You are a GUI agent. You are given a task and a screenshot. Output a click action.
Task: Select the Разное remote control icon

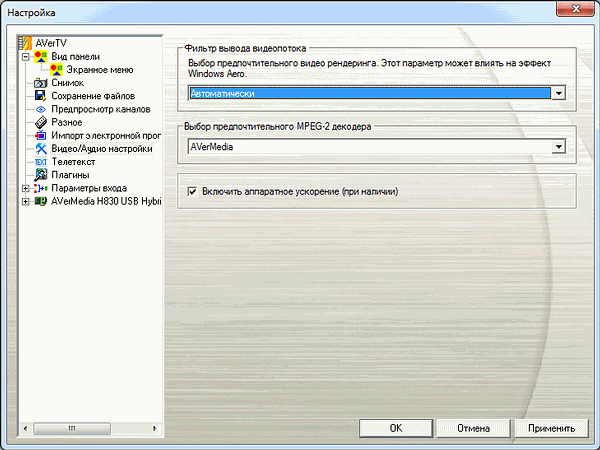coord(41,122)
